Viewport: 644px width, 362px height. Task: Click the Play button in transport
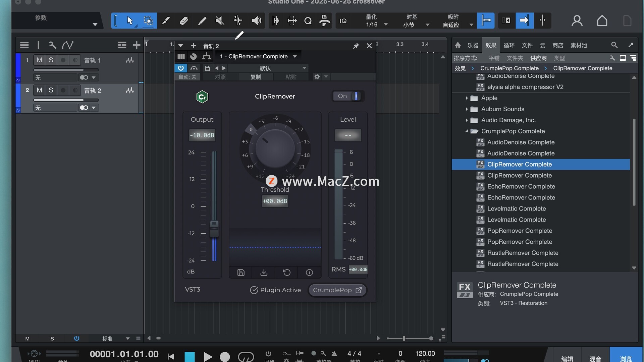click(208, 357)
